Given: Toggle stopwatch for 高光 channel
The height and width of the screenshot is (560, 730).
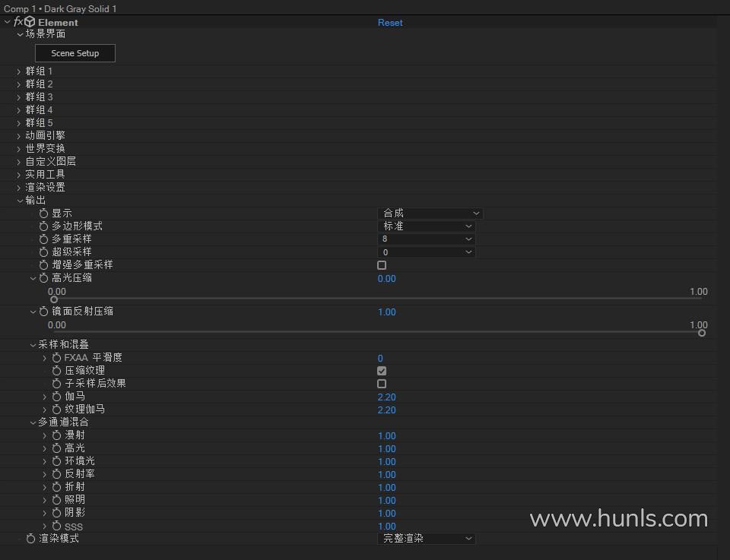Looking at the screenshot, I should (x=57, y=448).
